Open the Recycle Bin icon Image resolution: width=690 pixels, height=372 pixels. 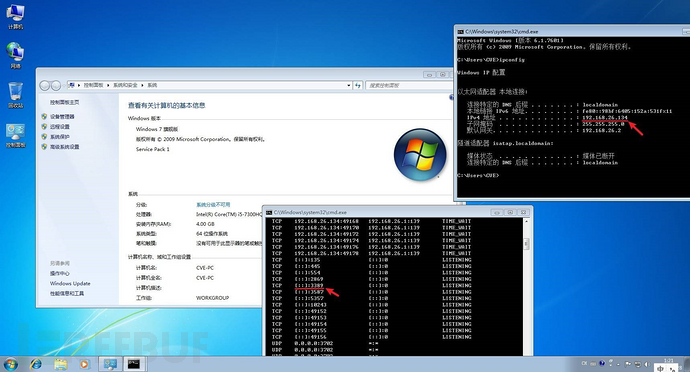coord(15,95)
